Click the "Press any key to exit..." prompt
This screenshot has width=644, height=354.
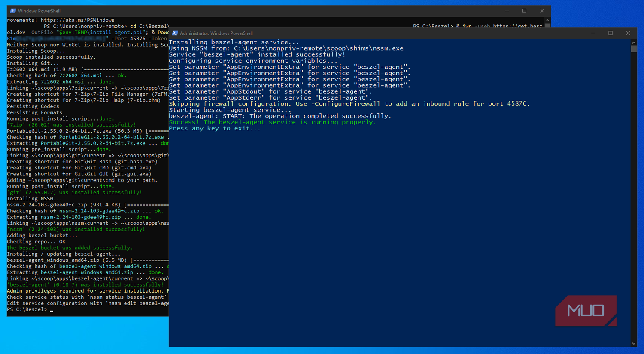tap(215, 128)
